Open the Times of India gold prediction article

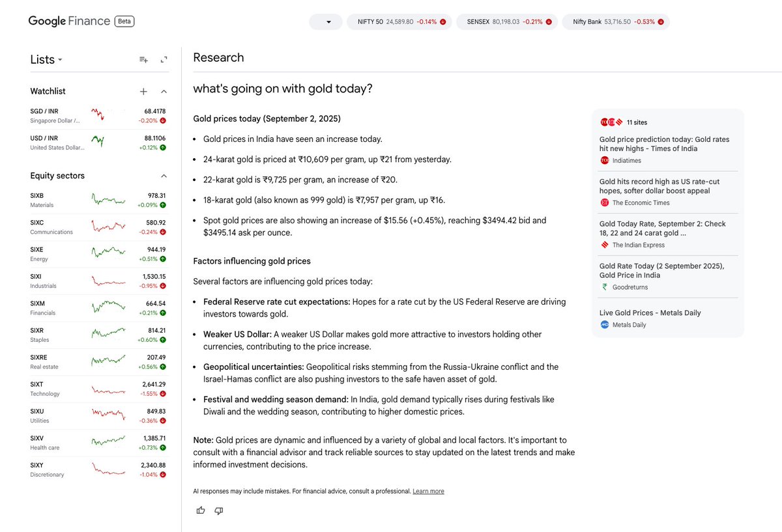664,143
